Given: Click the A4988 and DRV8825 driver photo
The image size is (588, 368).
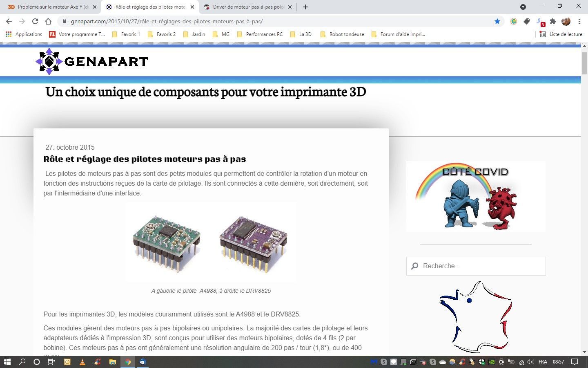Looking at the screenshot, I should [x=211, y=242].
